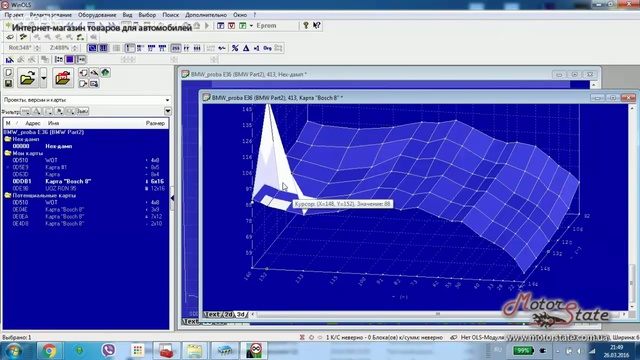Click the icon left of the green house icon
The width and height of the screenshot is (640, 360).
(x=94, y=73)
